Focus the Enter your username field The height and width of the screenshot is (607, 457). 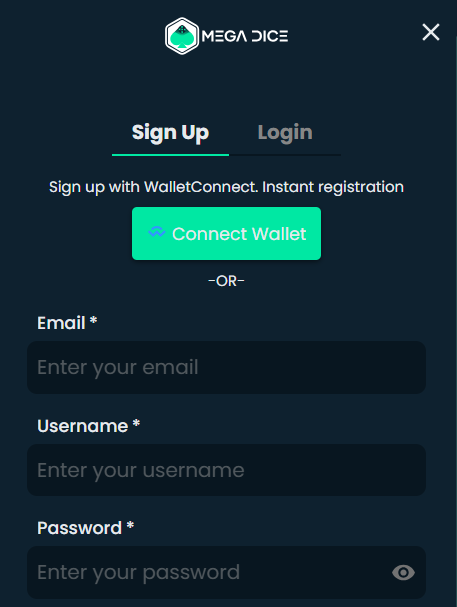[226, 470]
